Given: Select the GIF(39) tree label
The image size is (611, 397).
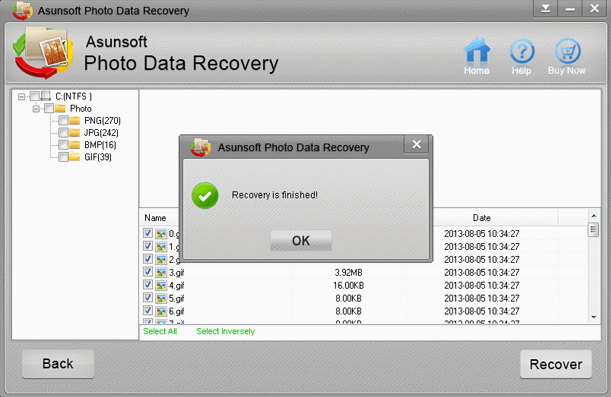Looking at the screenshot, I should click(x=98, y=157).
